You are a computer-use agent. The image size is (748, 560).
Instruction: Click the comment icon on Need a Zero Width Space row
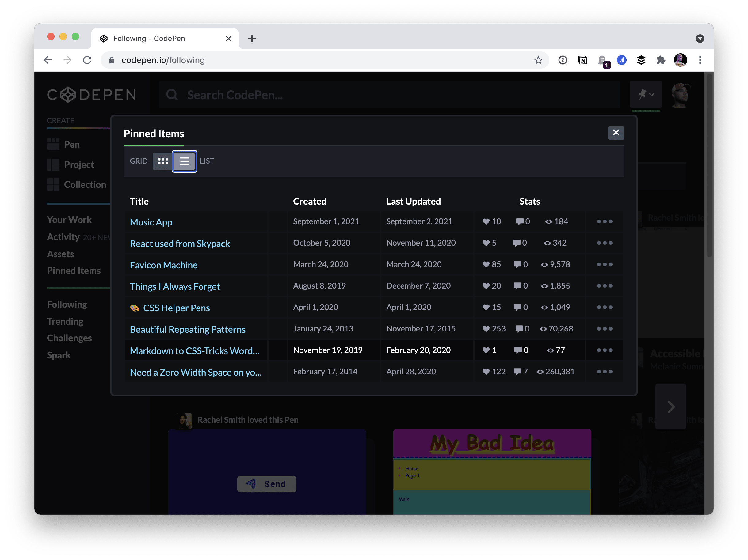[x=518, y=371]
